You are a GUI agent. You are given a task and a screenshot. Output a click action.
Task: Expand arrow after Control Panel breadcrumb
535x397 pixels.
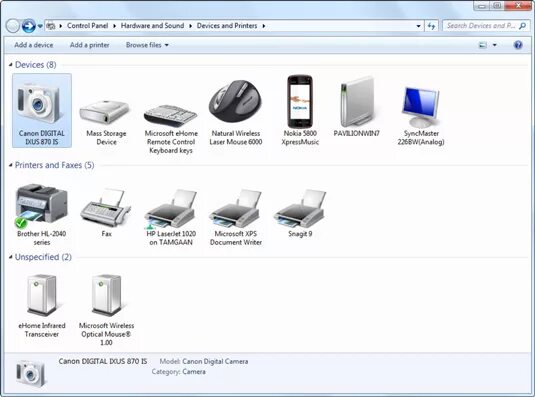(114, 26)
